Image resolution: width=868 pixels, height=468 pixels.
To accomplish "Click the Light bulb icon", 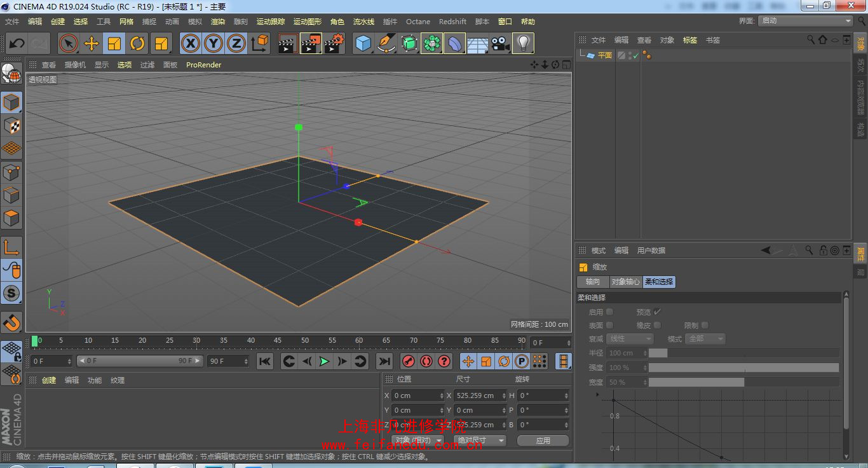I will 523,43.
